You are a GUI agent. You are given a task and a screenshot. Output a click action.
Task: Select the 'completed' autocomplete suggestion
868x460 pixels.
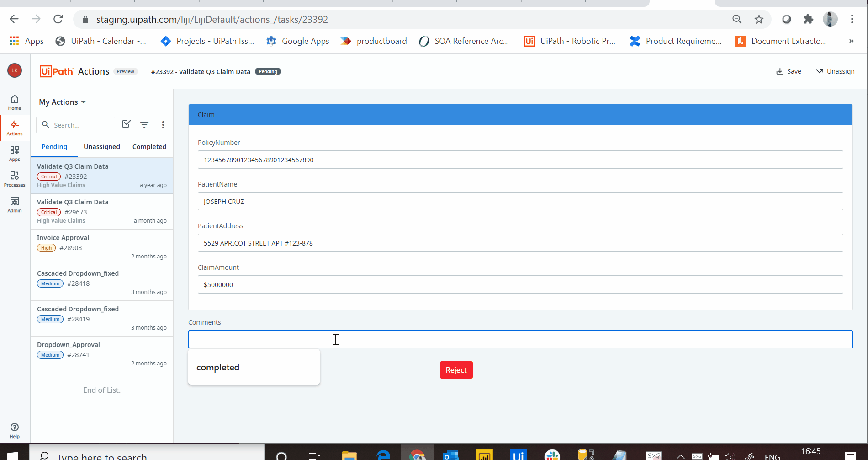pyautogui.click(x=218, y=367)
